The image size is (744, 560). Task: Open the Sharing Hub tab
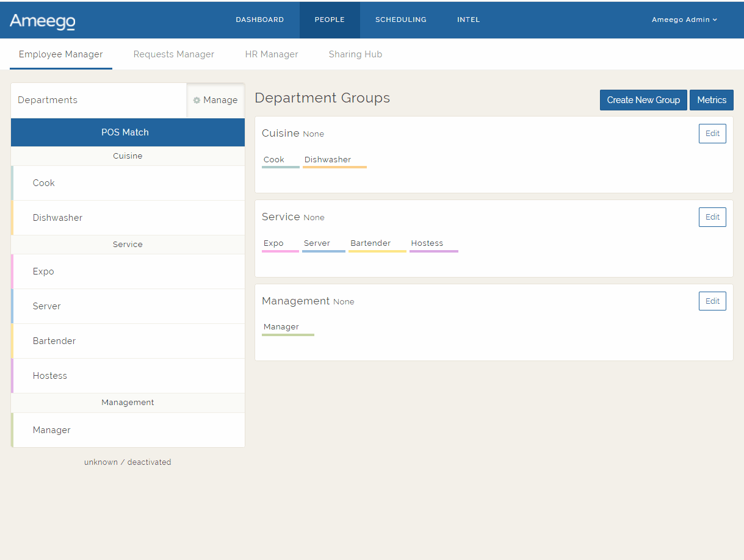[x=355, y=54]
